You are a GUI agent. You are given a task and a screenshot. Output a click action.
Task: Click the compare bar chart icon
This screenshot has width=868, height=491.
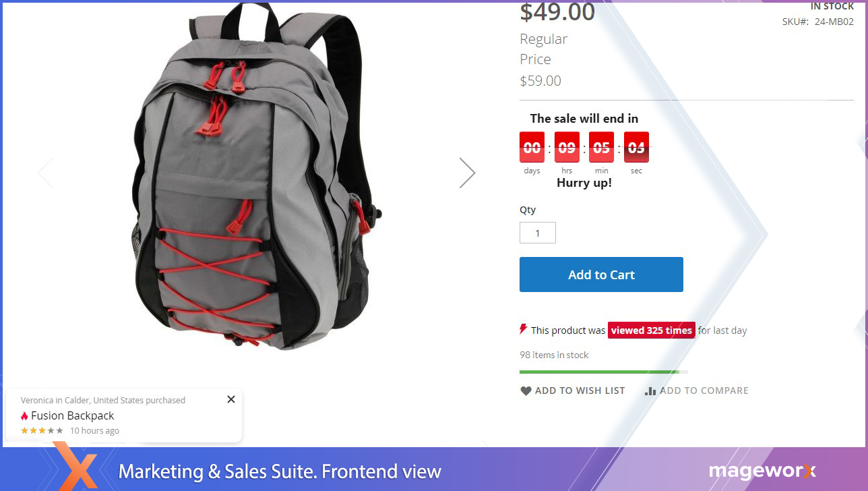(650, 391)
